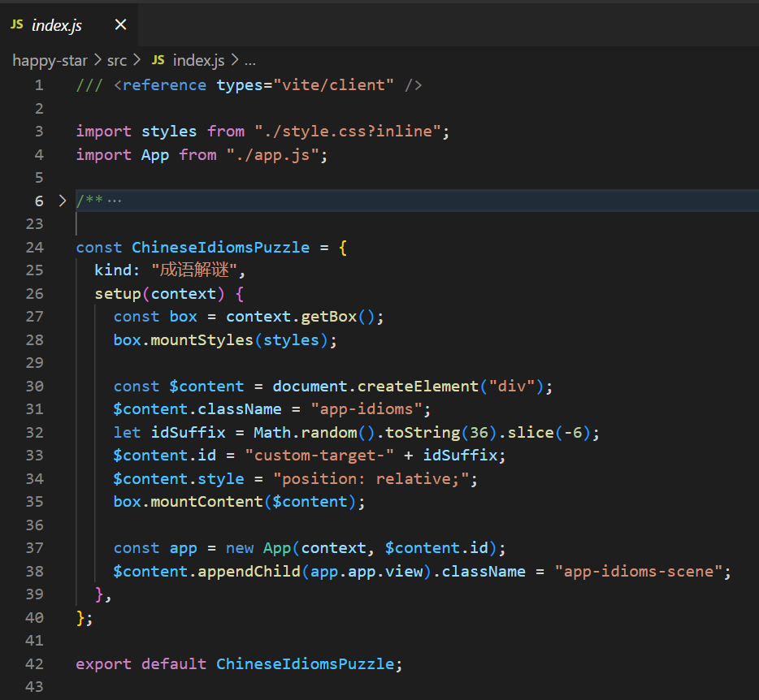Click the reference tag on line 1

click(x=164, y=85)
